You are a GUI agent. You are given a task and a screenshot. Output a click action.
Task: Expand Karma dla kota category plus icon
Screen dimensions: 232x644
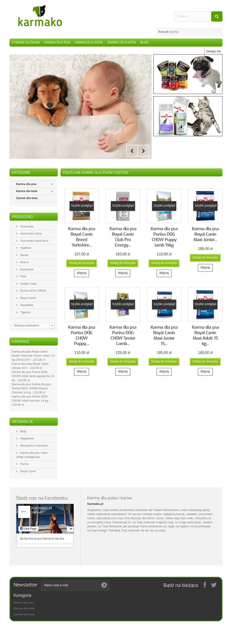[x=52, y=191]
